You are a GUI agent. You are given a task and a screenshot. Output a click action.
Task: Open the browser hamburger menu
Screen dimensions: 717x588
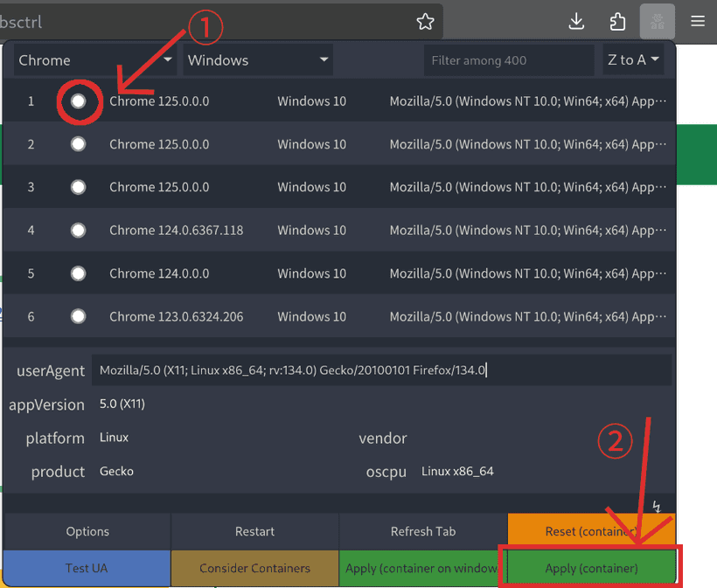697,21
